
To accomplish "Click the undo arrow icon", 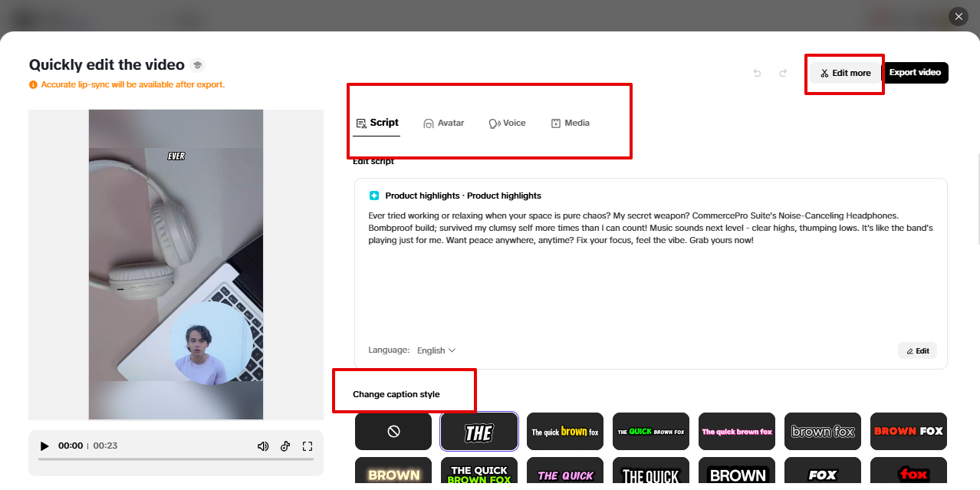I will tap(757, 73).
